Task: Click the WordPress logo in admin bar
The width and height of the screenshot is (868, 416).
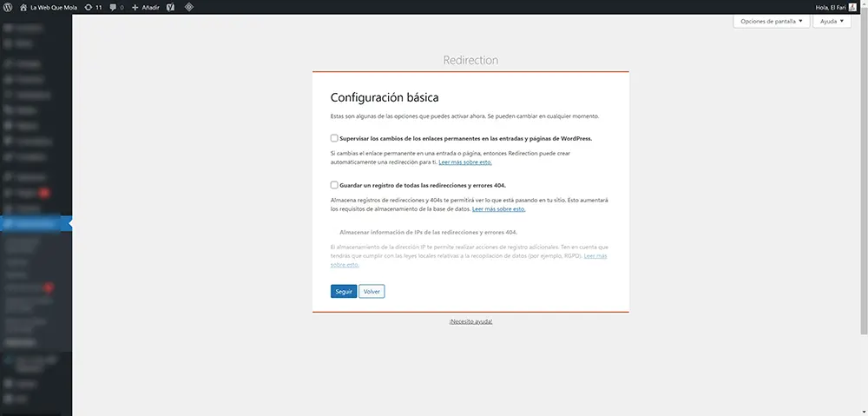Action: [x=9, y=7]
